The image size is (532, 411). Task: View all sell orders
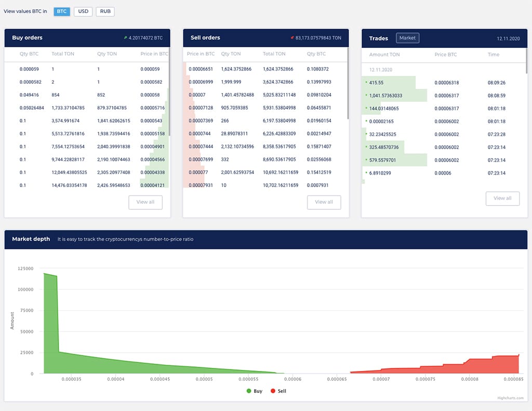pos(324,202)
